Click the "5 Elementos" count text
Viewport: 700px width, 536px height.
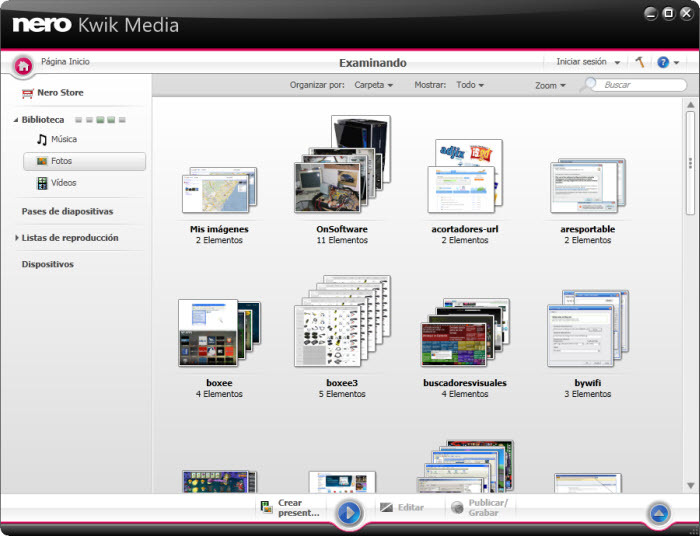click(342, 394)
